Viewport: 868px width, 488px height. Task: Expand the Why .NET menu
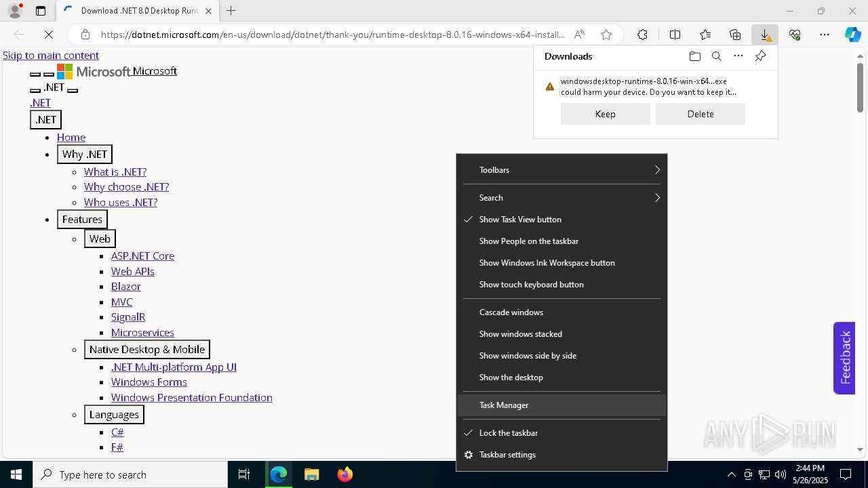pos(85,155)
